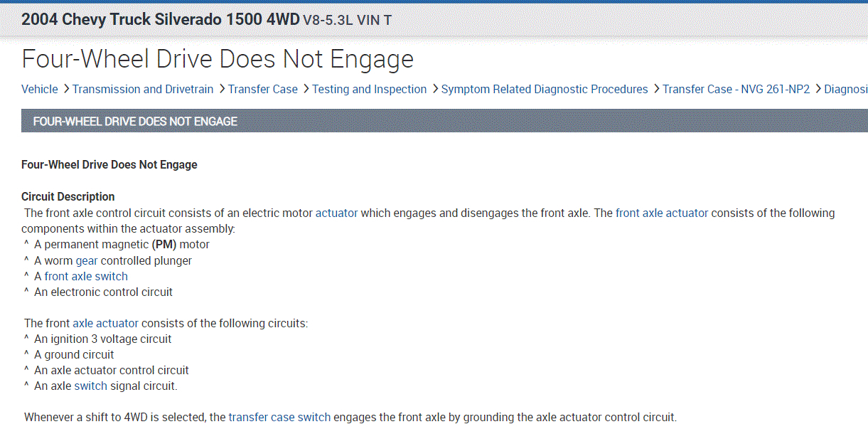Go to Transfer Case breadcrumb
The width and height of the screenshot is (868, 429).
point(262,89)
